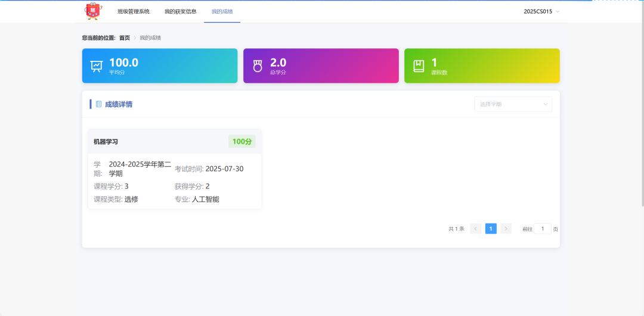The height and width of the screenshot is (316, 644).
Task: Click the total credits medal icon
Action: (258, 66)
